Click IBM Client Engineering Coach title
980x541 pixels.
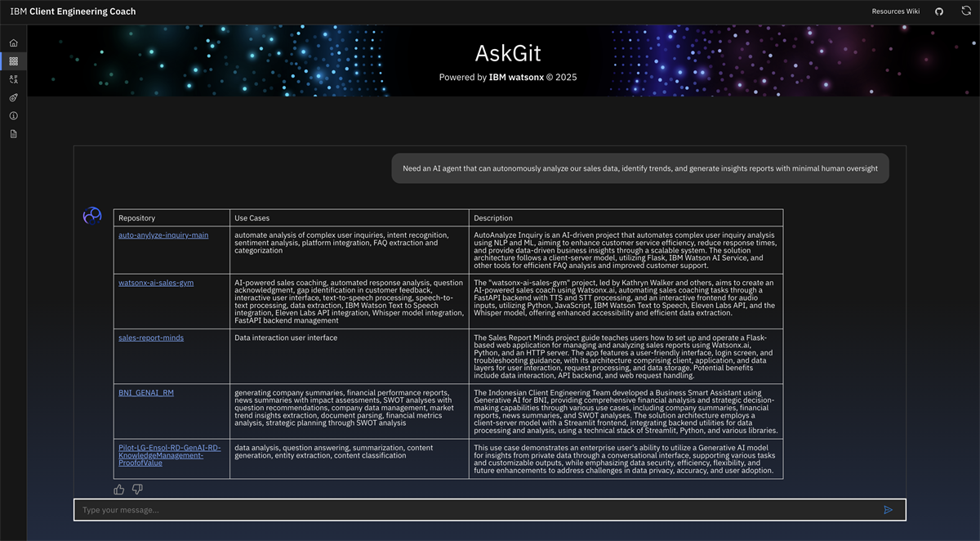pyautogui.click(x=73, y=11)
